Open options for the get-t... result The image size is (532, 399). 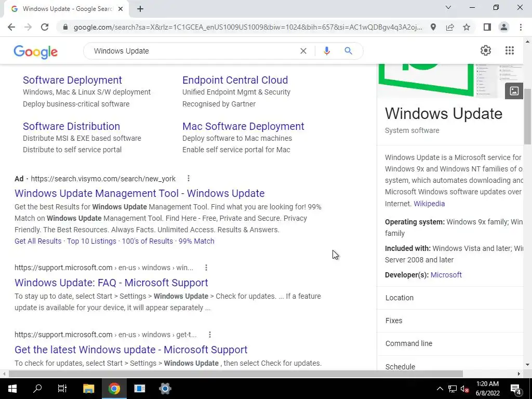(x=210, y=335)
